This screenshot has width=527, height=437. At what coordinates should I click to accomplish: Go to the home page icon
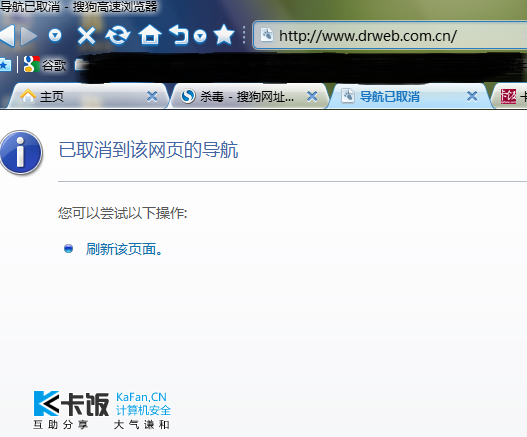tap(150, 35)
